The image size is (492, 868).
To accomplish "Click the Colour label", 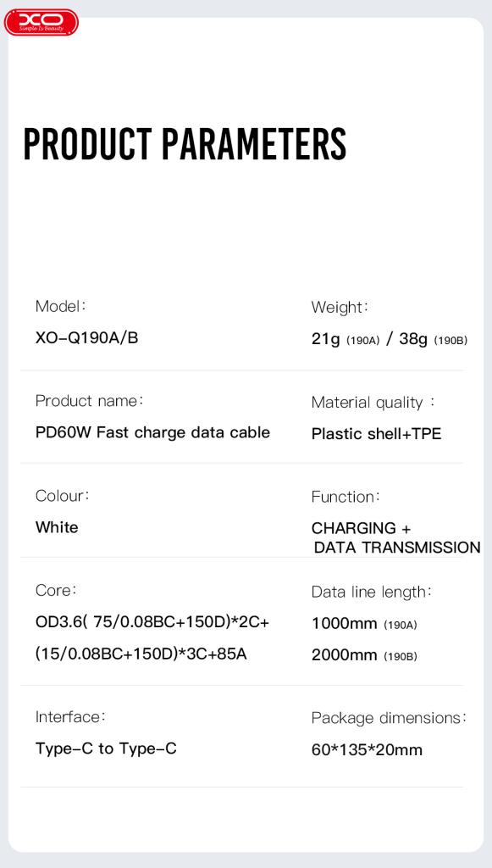I will tap(63, 495).
